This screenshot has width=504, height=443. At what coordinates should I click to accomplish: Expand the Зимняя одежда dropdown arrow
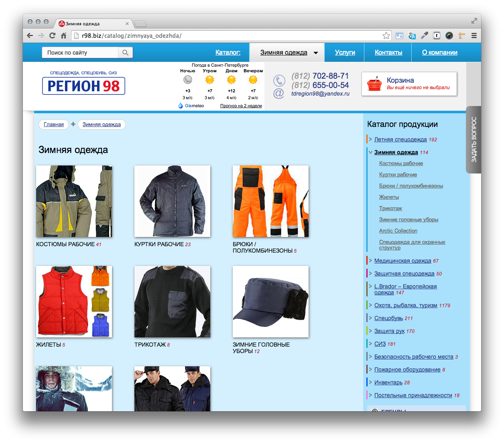[x=316, y=53]
